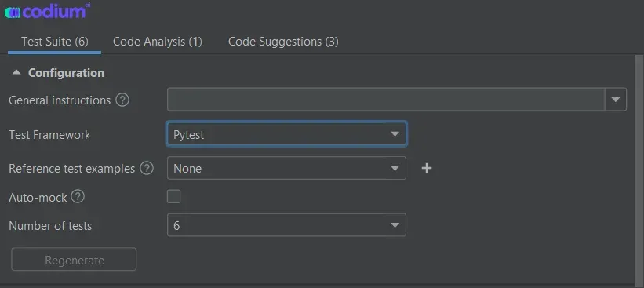Collapse the Configuration section triangle
Viewport: 644px width, 288px height.
click(16, 73)
